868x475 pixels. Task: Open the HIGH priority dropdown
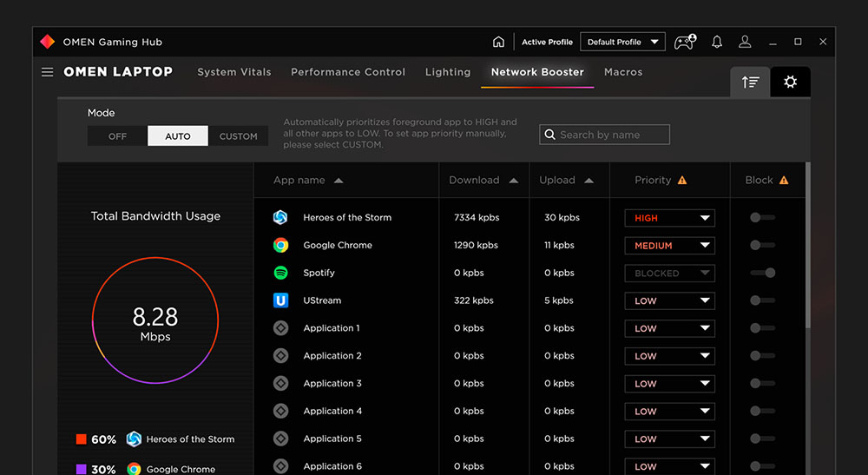[x=669, y=219]
